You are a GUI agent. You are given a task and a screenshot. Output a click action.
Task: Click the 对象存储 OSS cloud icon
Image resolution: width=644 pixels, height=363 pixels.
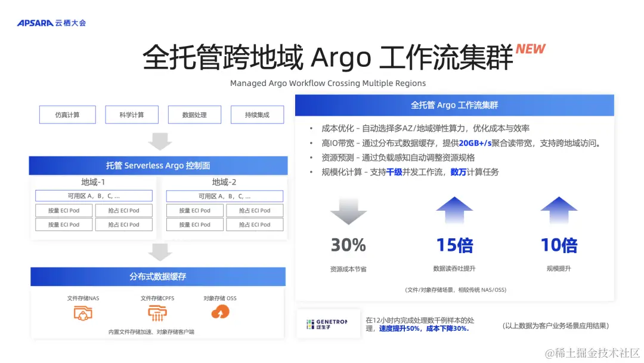[x=219, y=311]
